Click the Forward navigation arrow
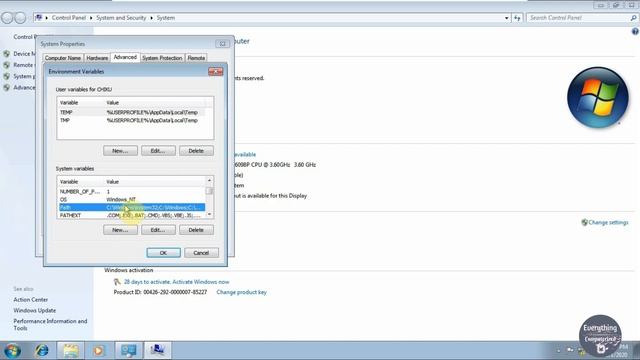This screenshot has height=360, width=640. [20, 18]
